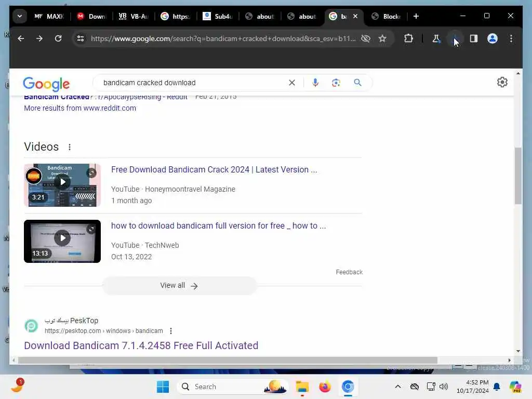Click the View all videos button
This screenshot has width=532, height=399.
pyautogui.click(x=179, y=286)
